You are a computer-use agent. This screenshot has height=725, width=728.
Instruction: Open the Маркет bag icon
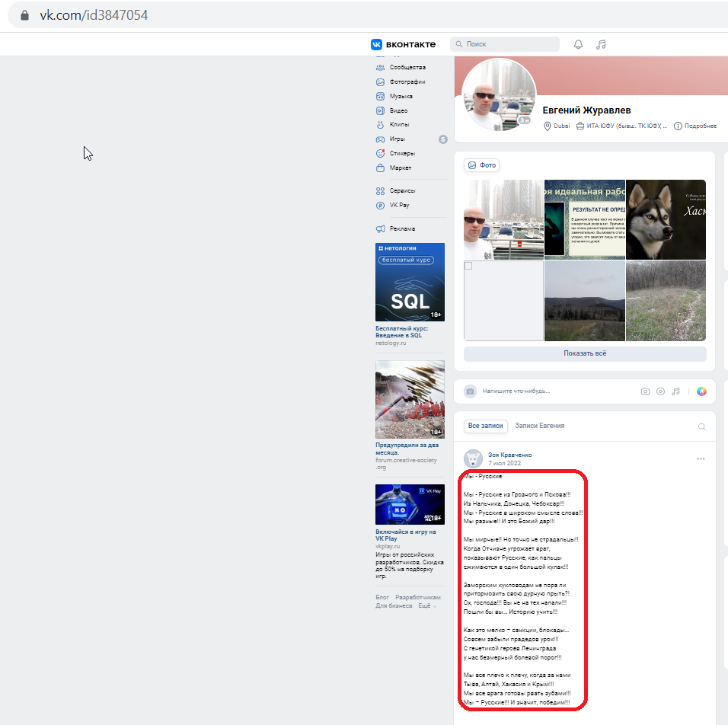pyautogui.click(x=380, y=168)
